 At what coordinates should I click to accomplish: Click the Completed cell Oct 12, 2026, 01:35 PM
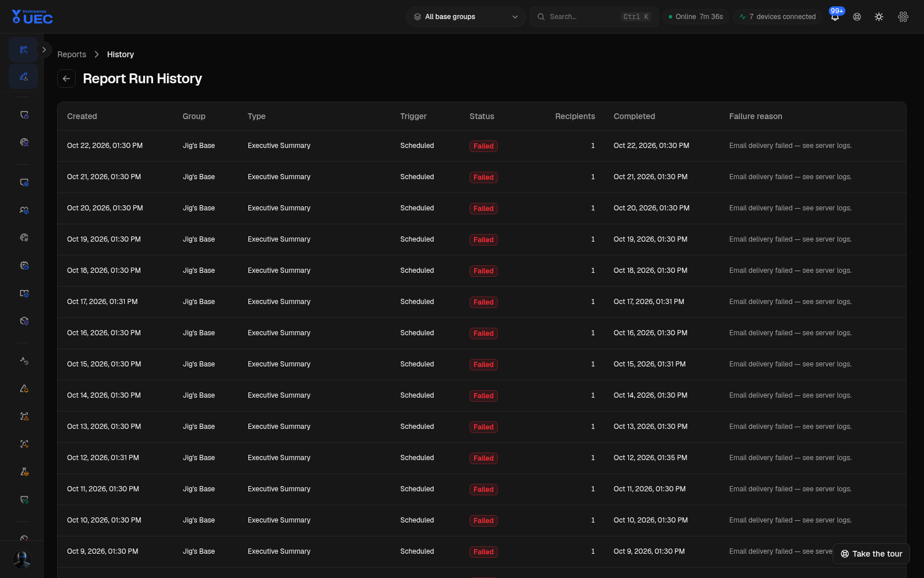coord(650,458)
